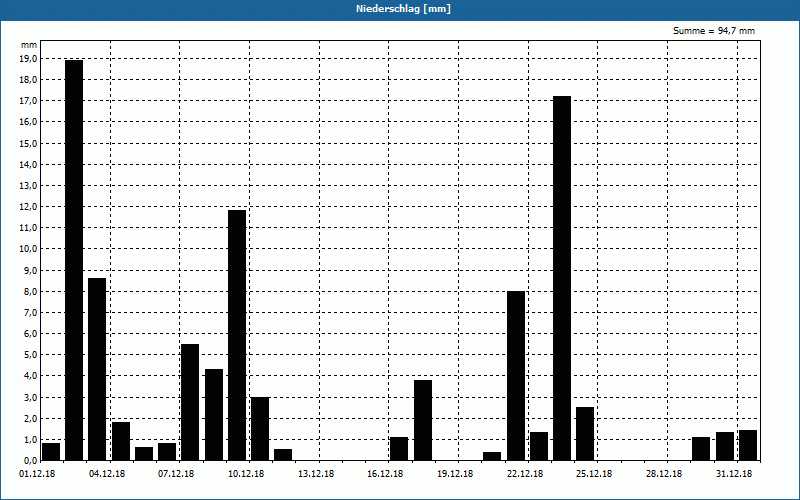Click the 11,0 y-axis label
This screenshot has height=500, width=800.
(x=28, y=228)
